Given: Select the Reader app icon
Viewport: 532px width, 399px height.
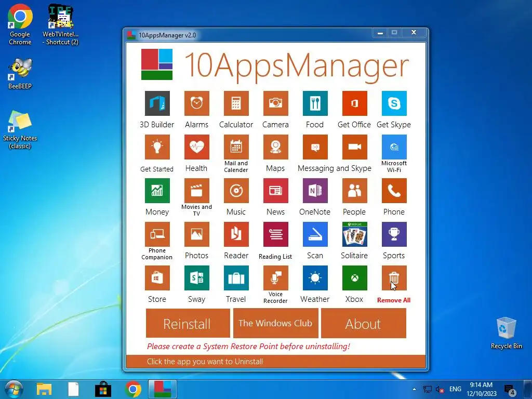Looking at the screenshot, I should click(236, 234).
